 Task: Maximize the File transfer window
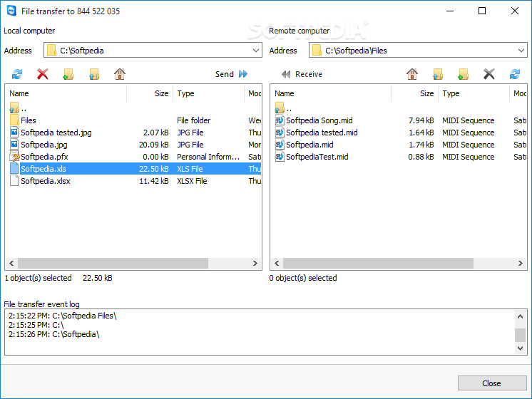(x=482, y=11)
